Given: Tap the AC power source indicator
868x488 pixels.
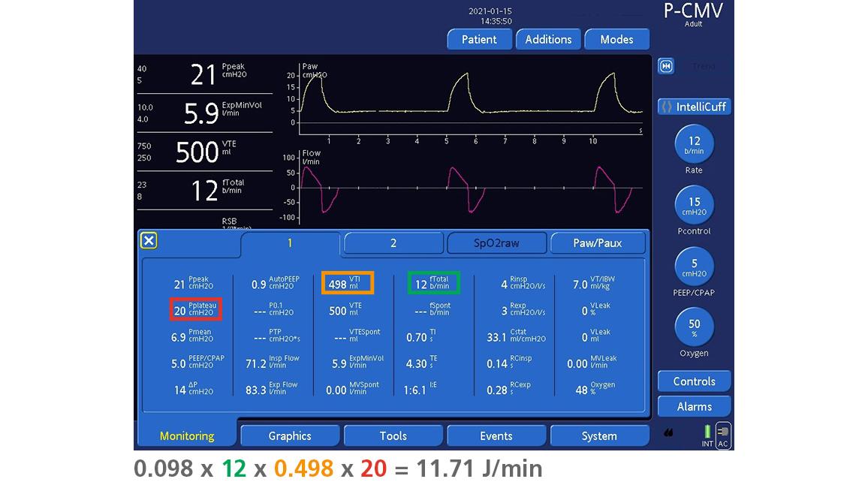Looking at the screenshot, I should pyautogui.click(x=723, y=435).
